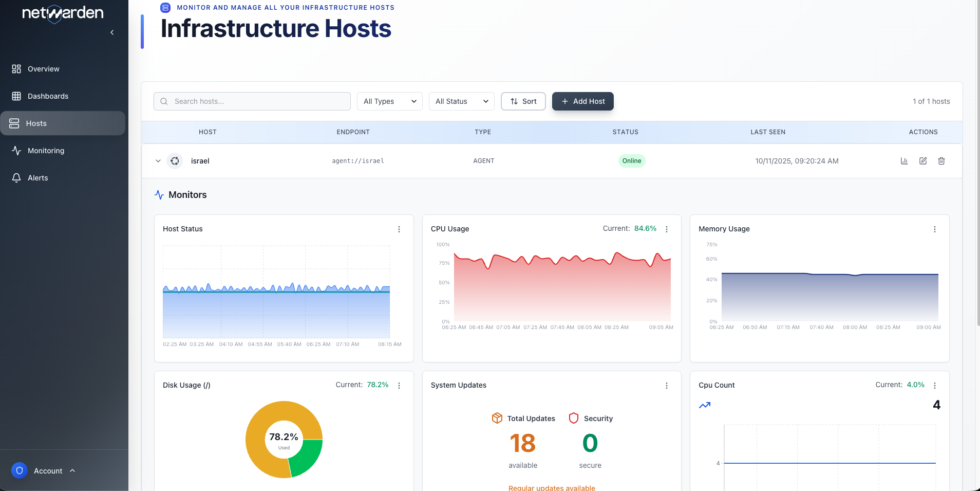The height and width of the screenshot is (491, 980).
Task: Delete the israel host
Action: coord(941,161)
